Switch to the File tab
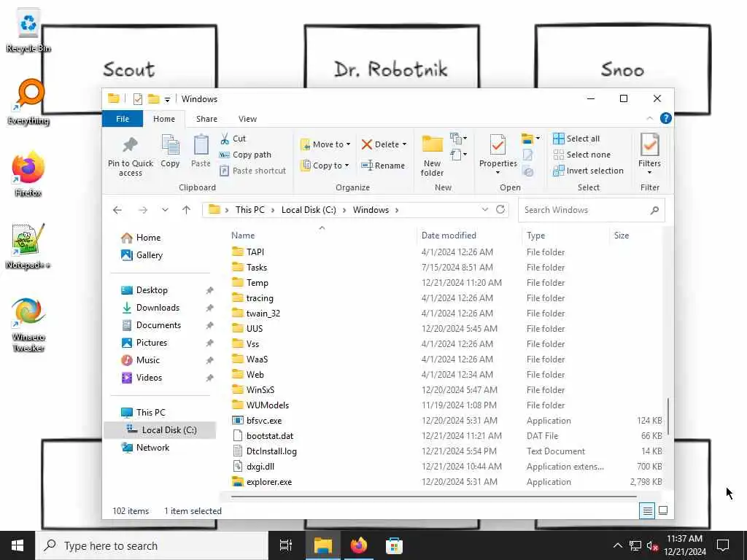Viewport: 747px width, 560px height. pyautogui.click(x=123, y=119)
